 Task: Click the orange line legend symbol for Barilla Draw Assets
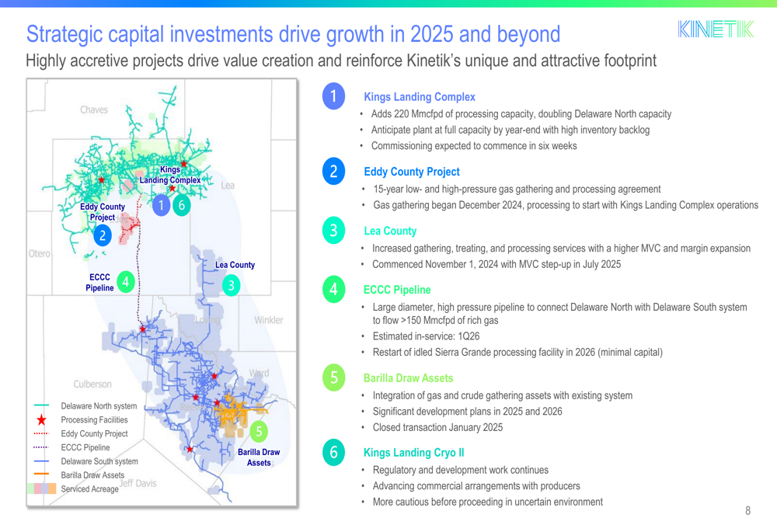click(x=42, y=475)
